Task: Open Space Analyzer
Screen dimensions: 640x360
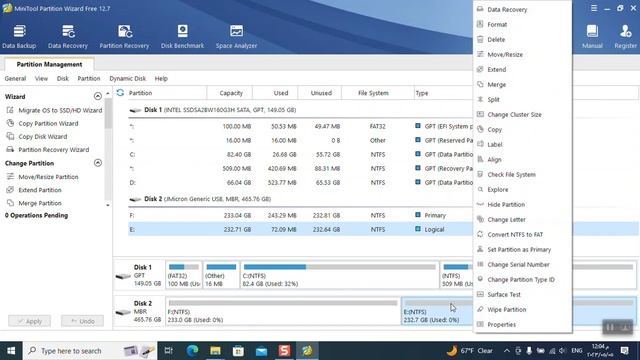Action: click(236, 37)
